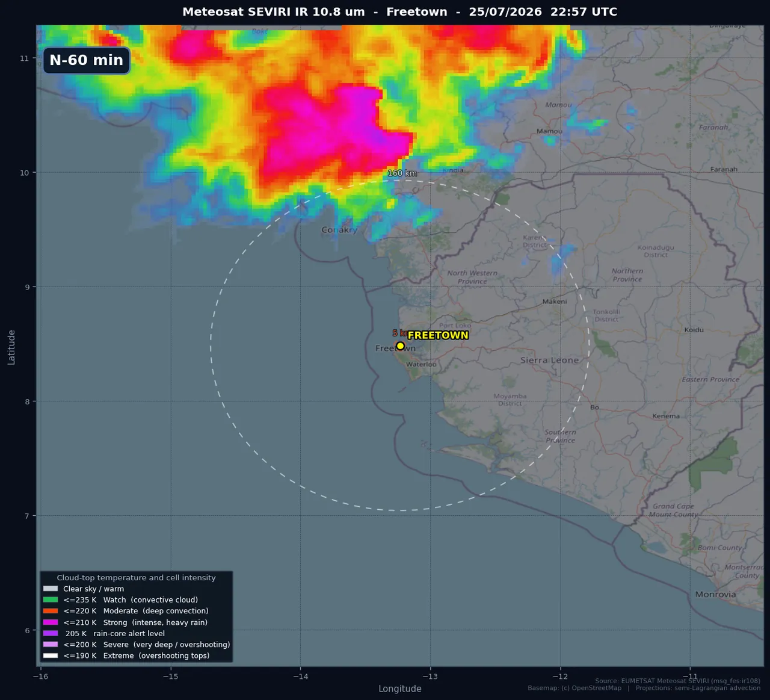This screenshot has height=700, width=770.
Task: Select the orange-red <=220 K Moderate swatch
Action: tap(51, 611)
